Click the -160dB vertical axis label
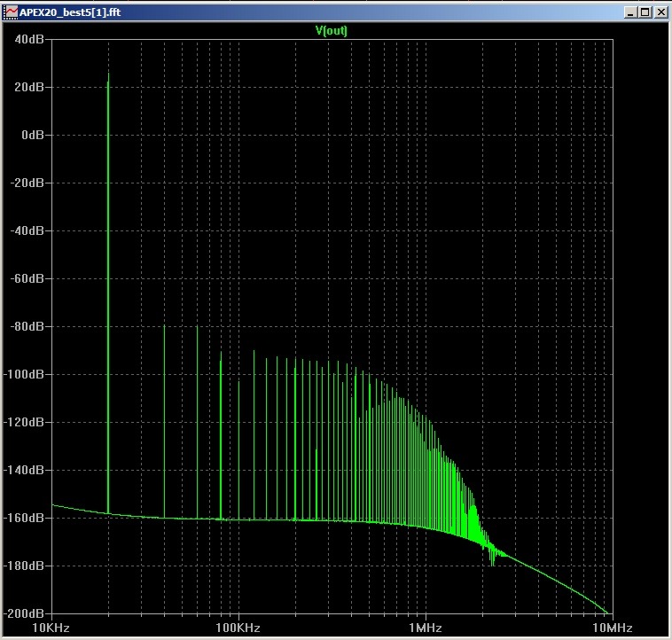The height and width of the screenshot is (640, 672). 24,518
